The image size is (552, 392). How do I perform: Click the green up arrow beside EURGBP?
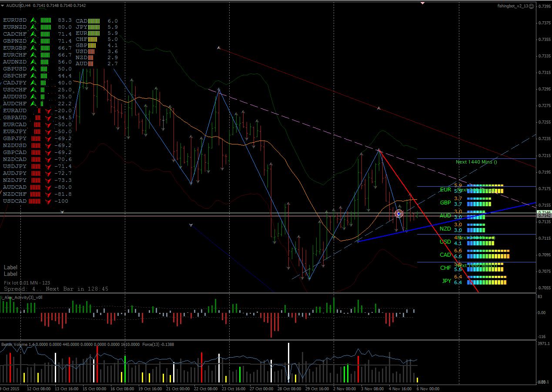33,48
